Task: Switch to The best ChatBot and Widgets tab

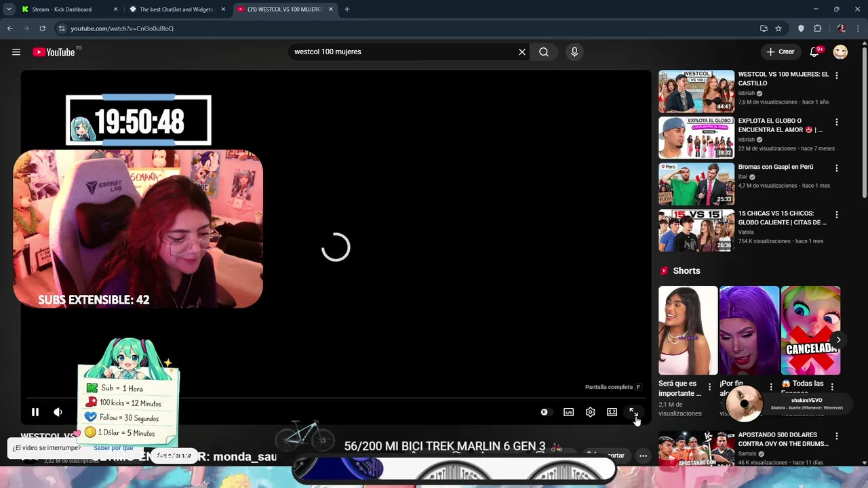Action: [176, 9]
